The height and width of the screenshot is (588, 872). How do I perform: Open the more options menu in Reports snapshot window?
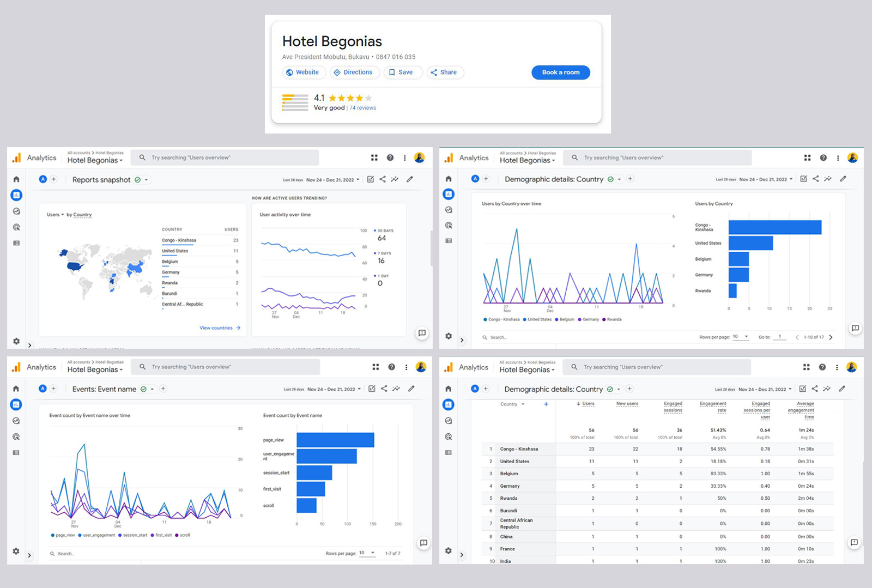(x=405, y=157)
